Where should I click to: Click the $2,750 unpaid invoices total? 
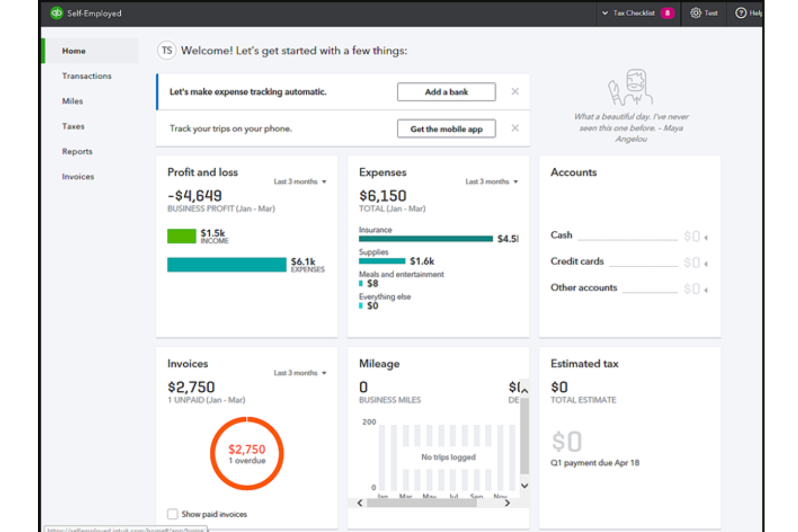click(191, 387)
